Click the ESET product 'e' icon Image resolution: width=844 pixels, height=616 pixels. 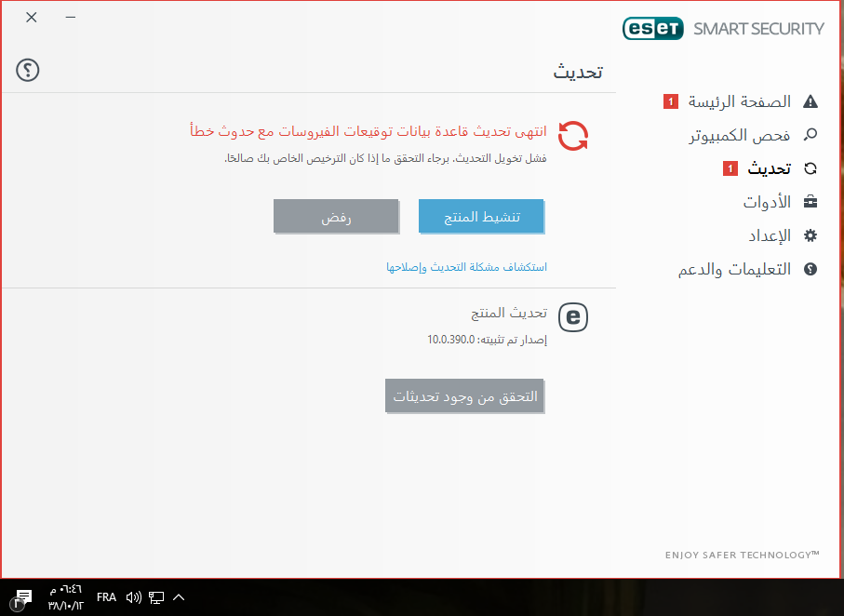pos(573,317)
